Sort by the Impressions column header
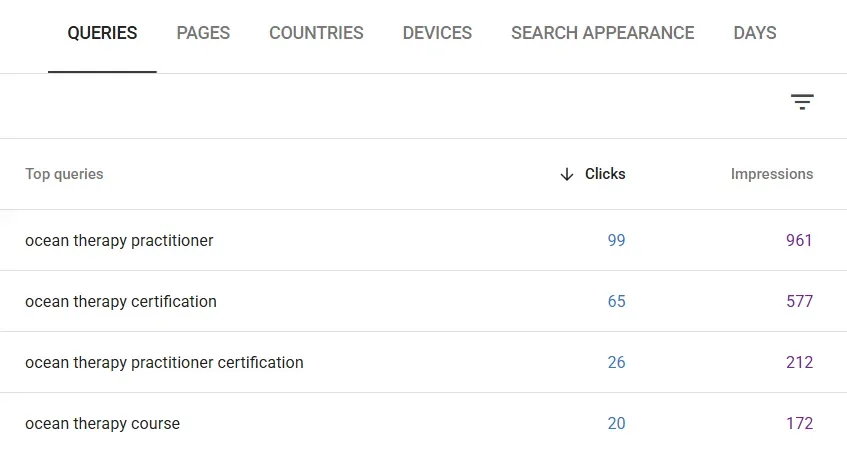 coord(772,174)
